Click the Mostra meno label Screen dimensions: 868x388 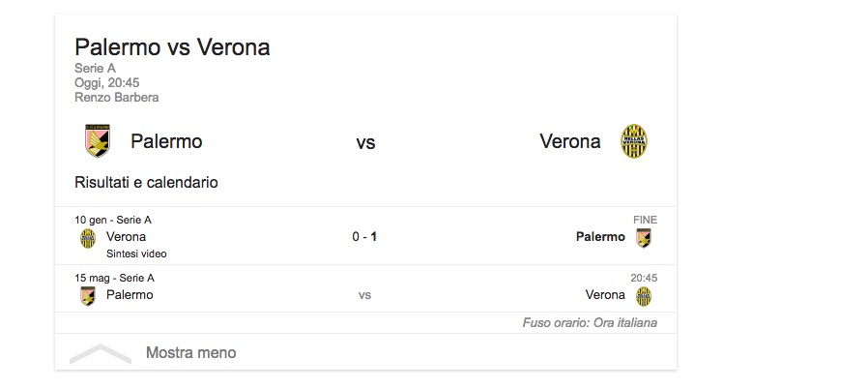pos(190,353)
